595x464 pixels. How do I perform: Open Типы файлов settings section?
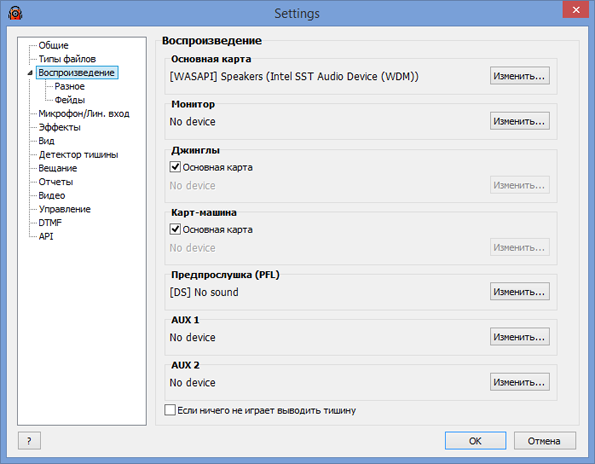(67, 59)
